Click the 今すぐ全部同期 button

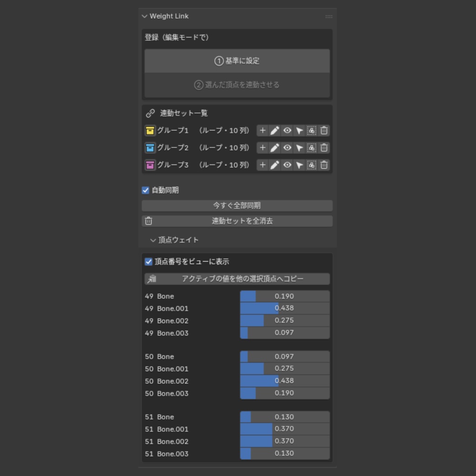(237, 205)
